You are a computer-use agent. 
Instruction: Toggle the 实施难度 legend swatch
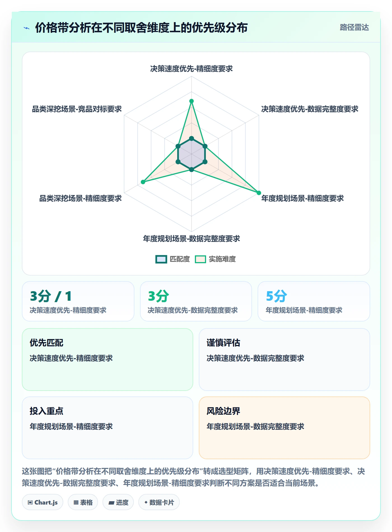point(200,259)
